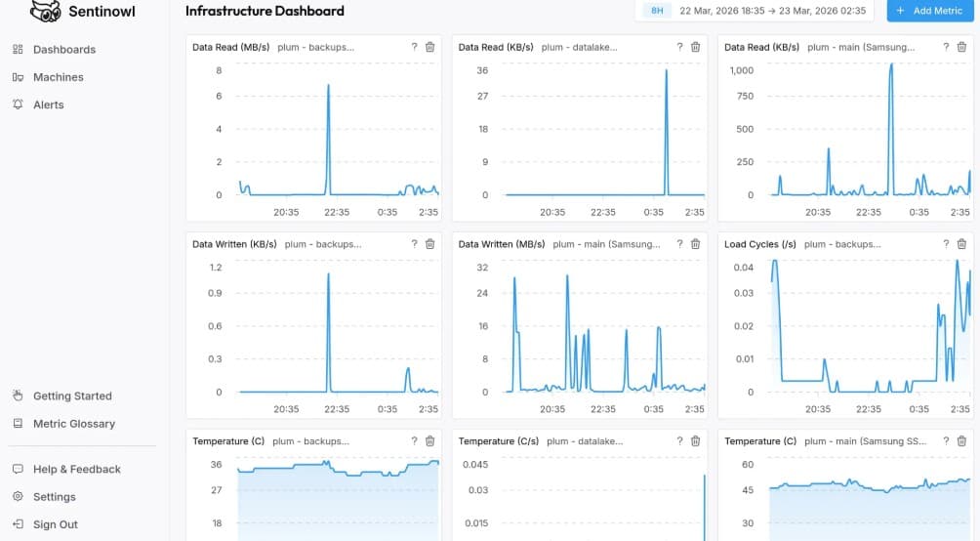Image resolution: width=980 pixels, height=541 pixels.
Task: Click the Sign Out arrow icon
Action: point(18,524)
